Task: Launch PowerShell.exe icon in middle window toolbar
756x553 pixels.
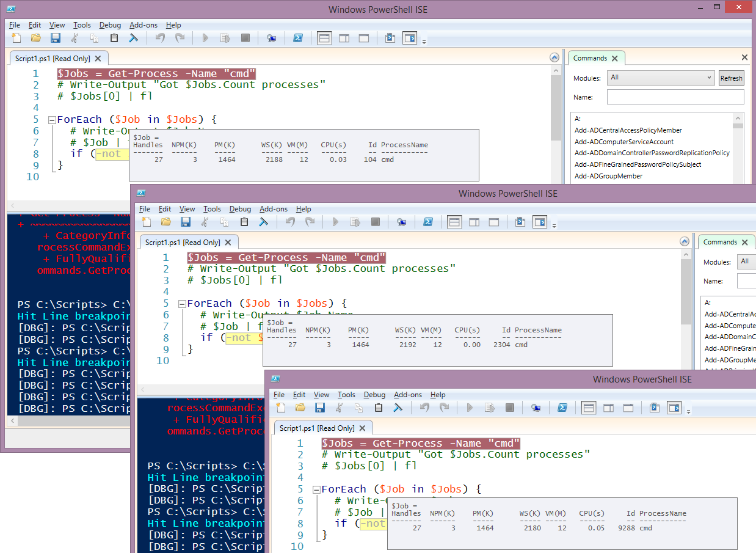Action: (x=428, y=222)
